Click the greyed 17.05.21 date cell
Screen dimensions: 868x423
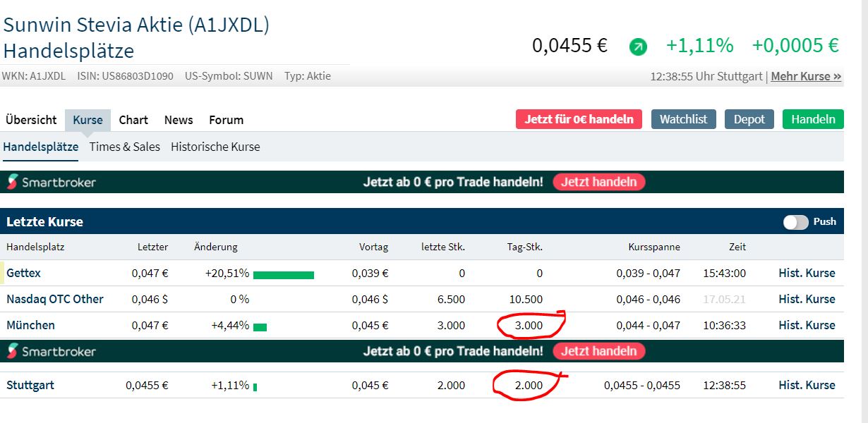pyautogui.click(x=725, y=299)
